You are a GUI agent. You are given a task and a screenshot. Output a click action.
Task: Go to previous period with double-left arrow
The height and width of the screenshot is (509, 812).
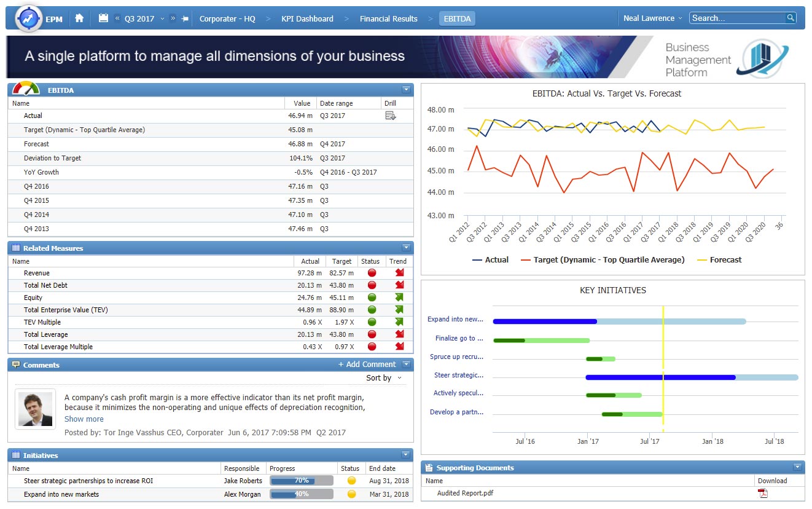point(117,18)
